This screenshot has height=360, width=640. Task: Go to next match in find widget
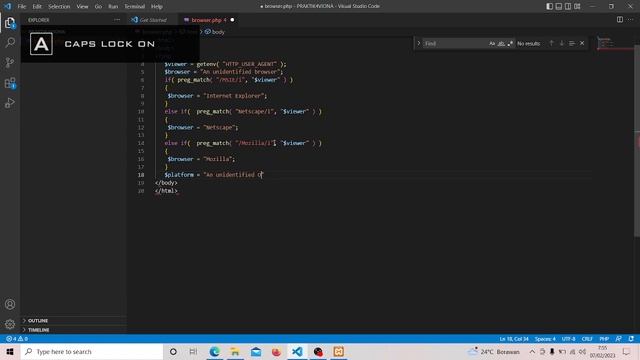(562, 43)
